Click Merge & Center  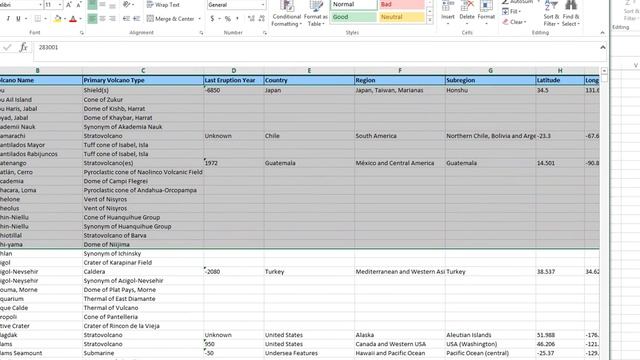(x=171, y=19)
